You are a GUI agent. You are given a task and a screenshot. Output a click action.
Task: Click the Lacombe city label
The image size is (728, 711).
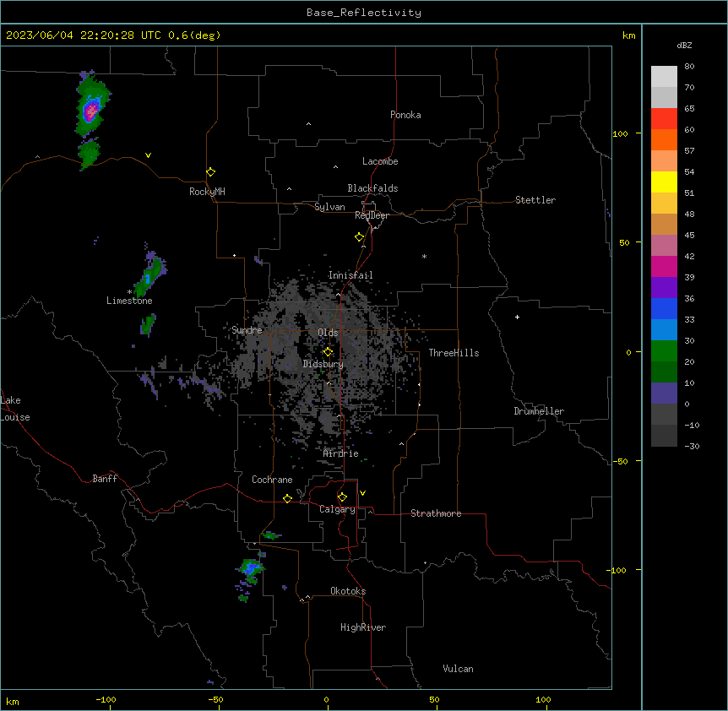tap(380, 161)
